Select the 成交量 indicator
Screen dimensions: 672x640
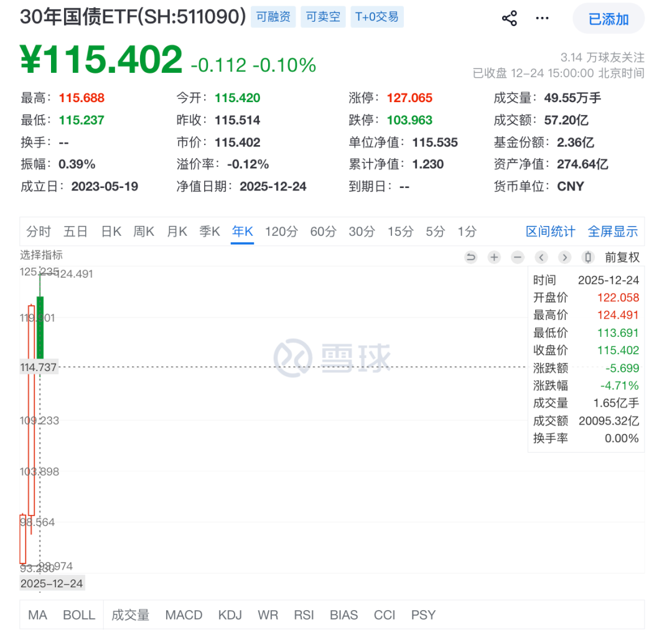[130, 614]
